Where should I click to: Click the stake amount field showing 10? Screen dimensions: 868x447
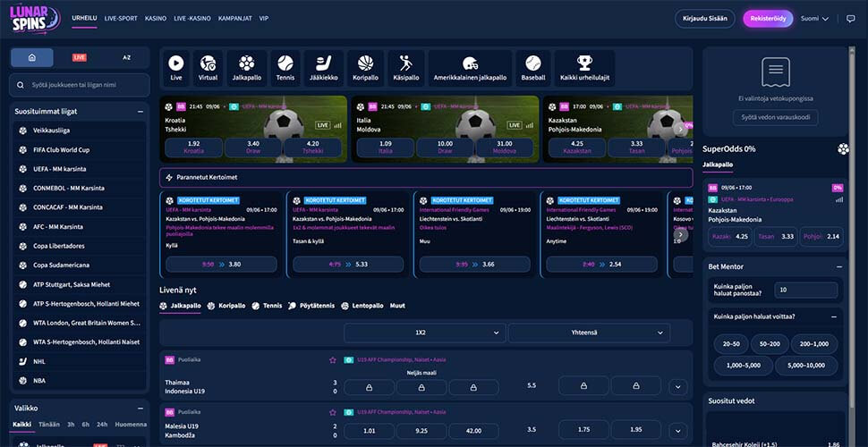pyautogui.click(x=806, y=290)
